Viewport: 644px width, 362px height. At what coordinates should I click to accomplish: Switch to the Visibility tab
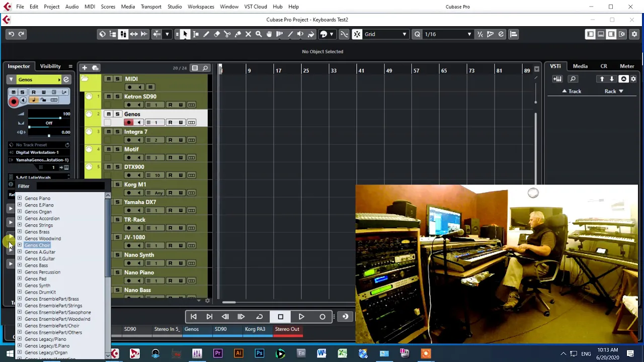[50, 66]
